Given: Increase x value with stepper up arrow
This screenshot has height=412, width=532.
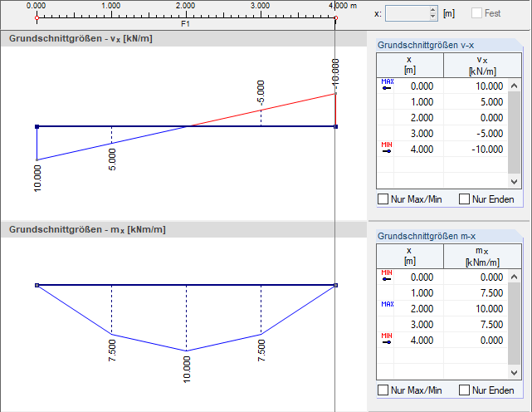Looking at the screenshot, I should coord(432,10).
